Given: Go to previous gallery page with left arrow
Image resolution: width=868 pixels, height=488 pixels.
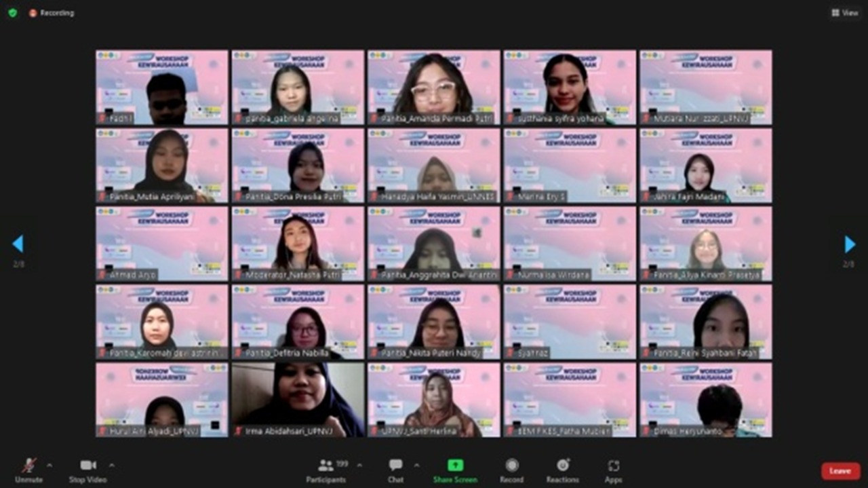Looking at the screenshot, I should [18, 244].
